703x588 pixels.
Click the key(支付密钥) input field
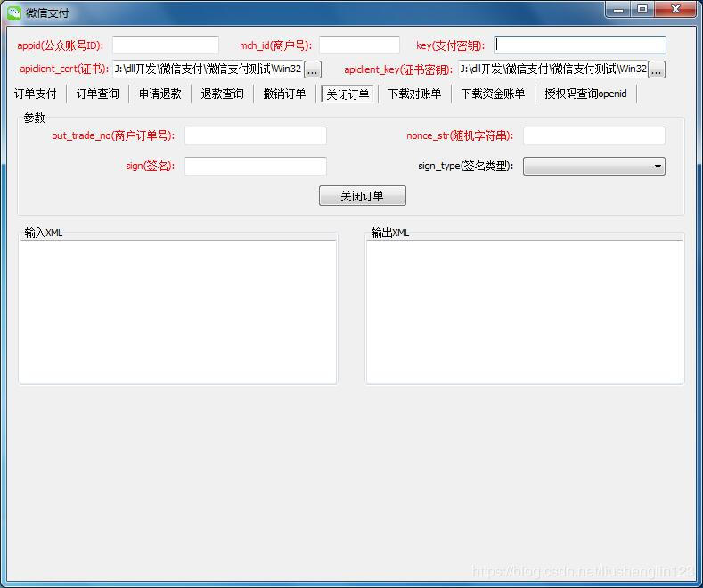coord(580,45)
